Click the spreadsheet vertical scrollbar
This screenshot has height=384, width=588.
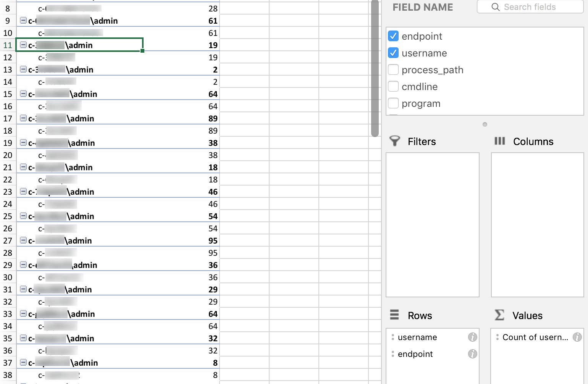[x=375, y=69]
